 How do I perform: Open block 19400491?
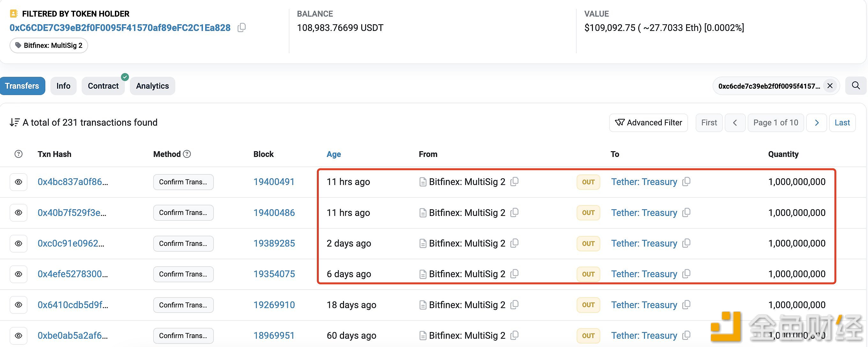tap(274, 182)
